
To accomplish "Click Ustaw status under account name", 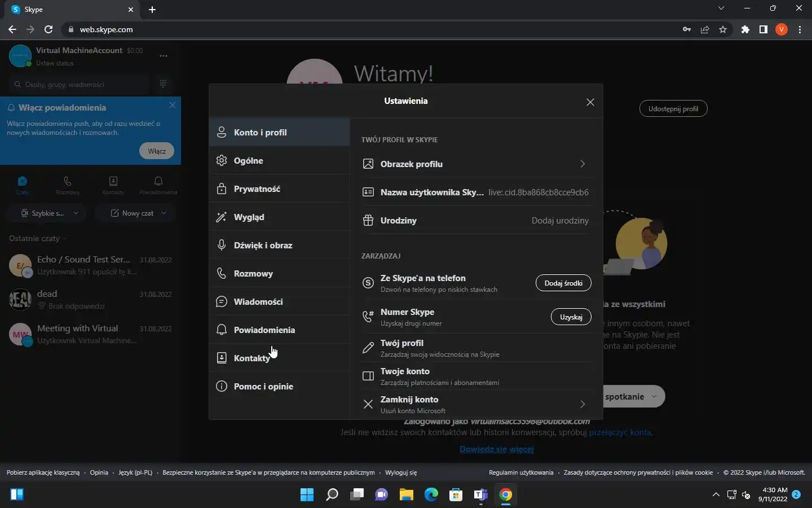I will (55, 63).
